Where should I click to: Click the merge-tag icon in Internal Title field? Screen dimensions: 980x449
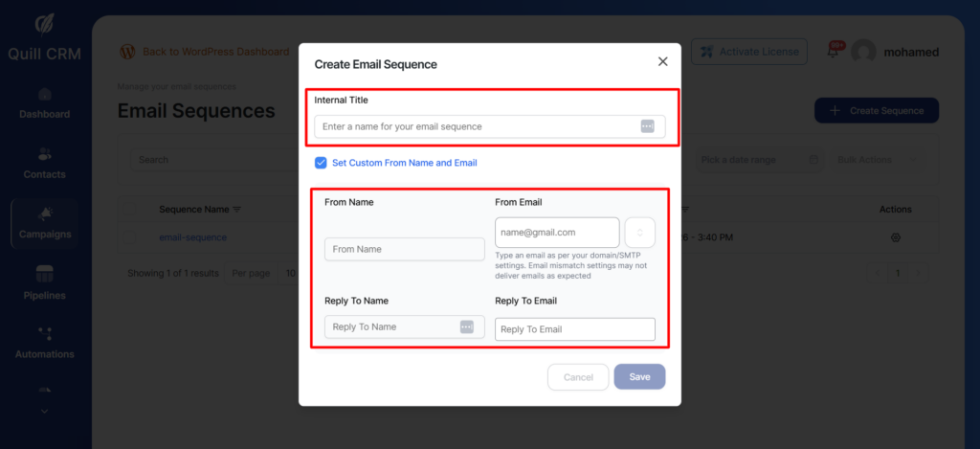[647, 126]
